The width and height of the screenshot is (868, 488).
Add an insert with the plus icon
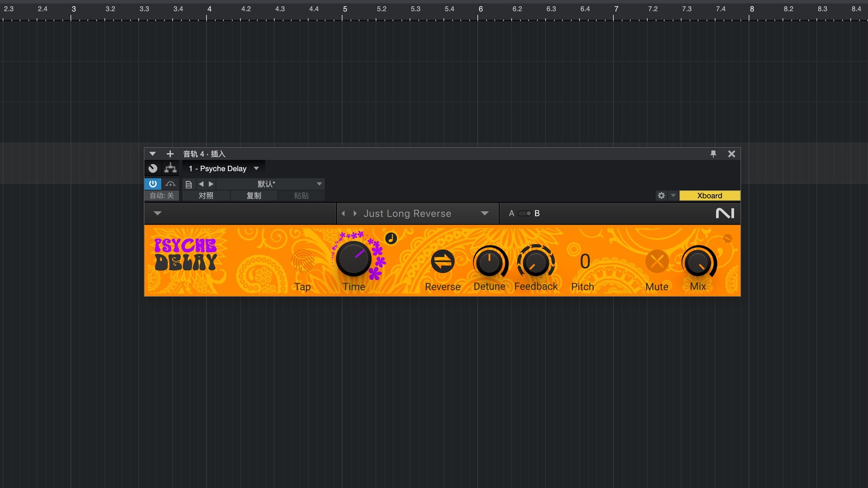click(x=170, y=154)
